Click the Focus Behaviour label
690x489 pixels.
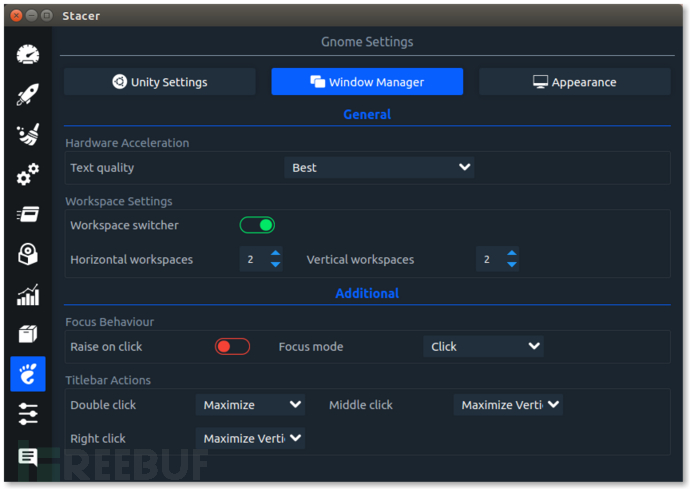[110, 322]
